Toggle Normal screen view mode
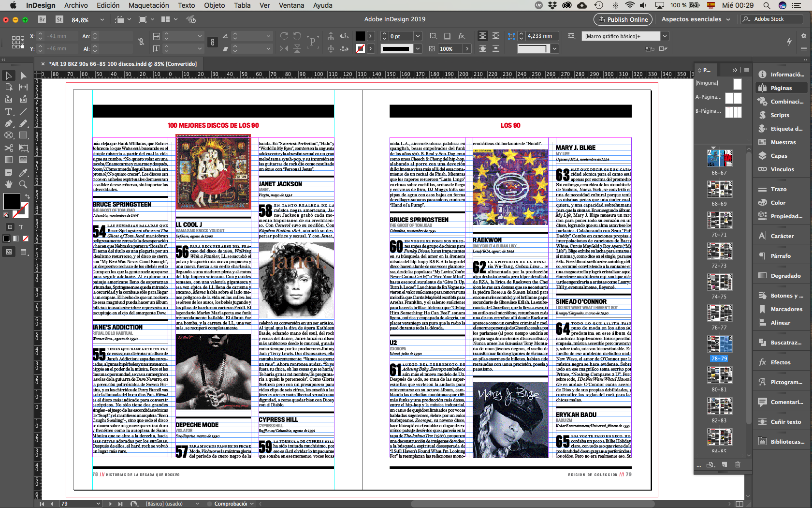This screenshot has width=812, height=508. [9, 252]
